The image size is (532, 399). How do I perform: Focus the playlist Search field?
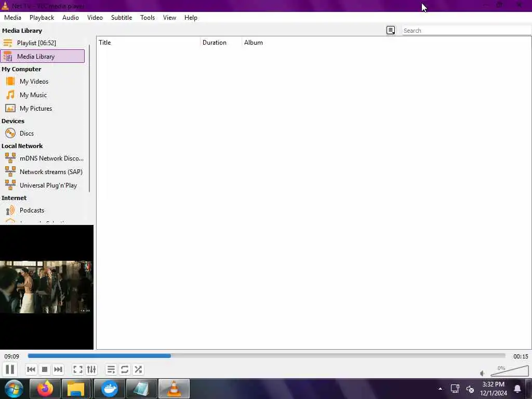(467, 31)
